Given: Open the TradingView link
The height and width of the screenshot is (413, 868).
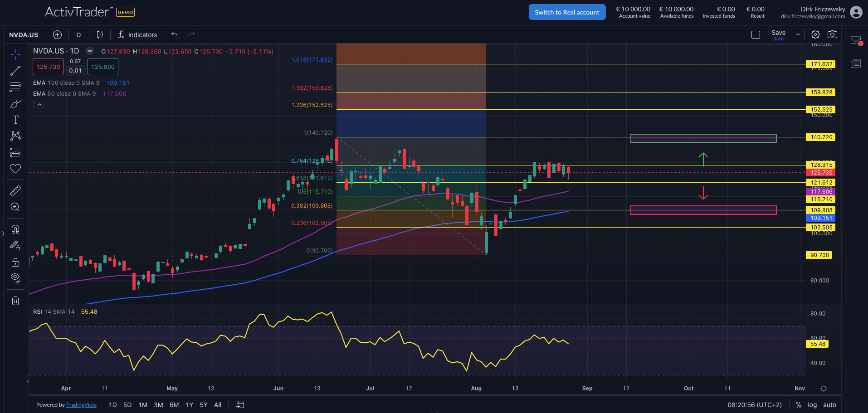Looking at the screenshot, I should tap(81, 405).
